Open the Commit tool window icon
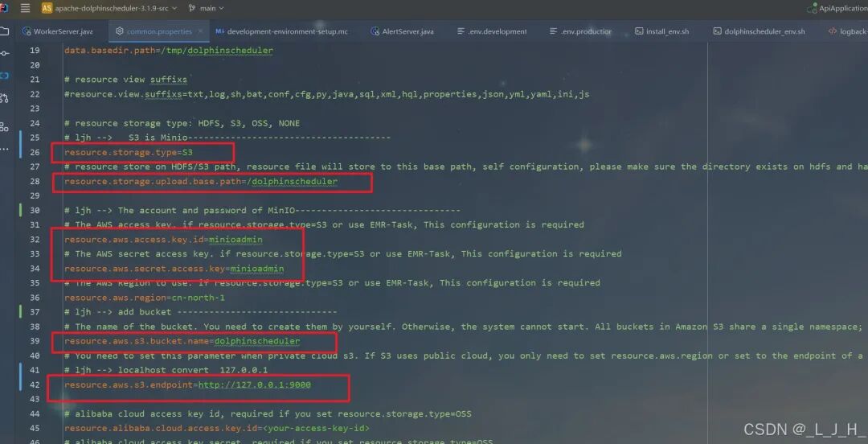The image size is (868, 444). [5, 53]
